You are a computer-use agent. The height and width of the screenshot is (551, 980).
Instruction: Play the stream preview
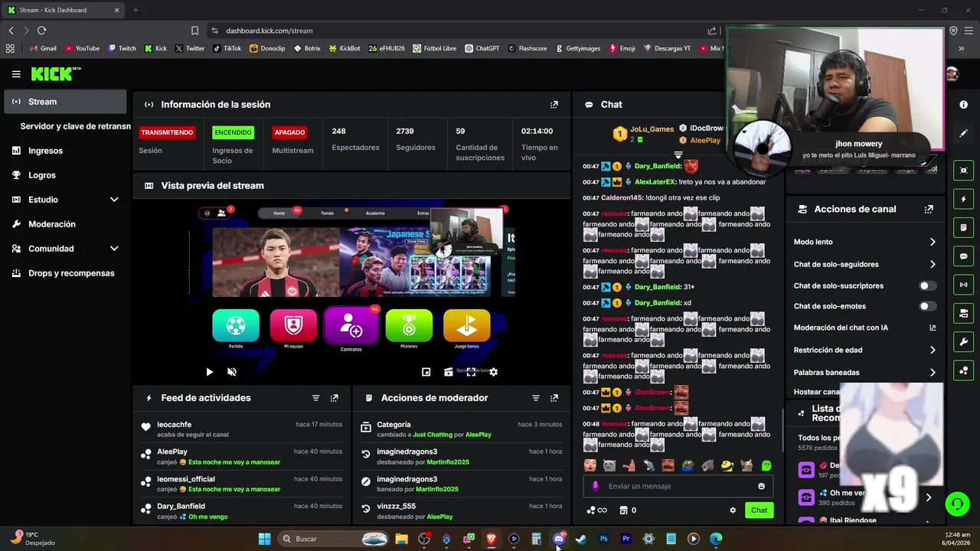[209, 372]
